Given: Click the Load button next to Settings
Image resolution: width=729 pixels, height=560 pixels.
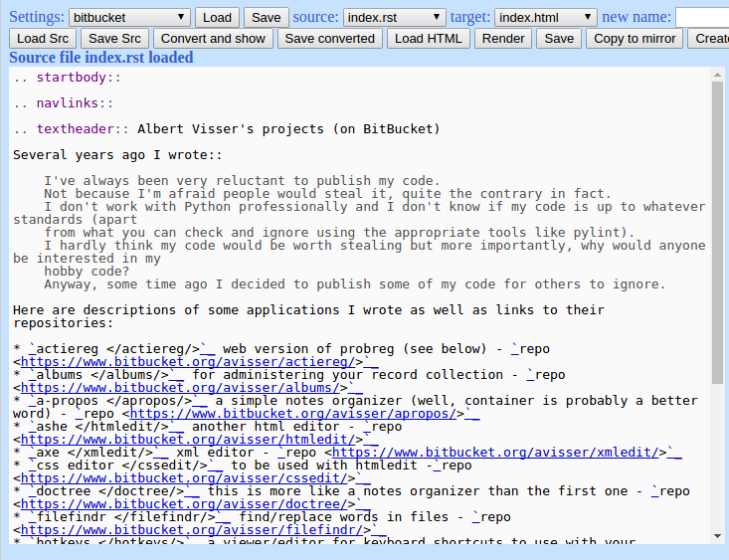Looking at the screenshot, I should click(x=217, y=18).
